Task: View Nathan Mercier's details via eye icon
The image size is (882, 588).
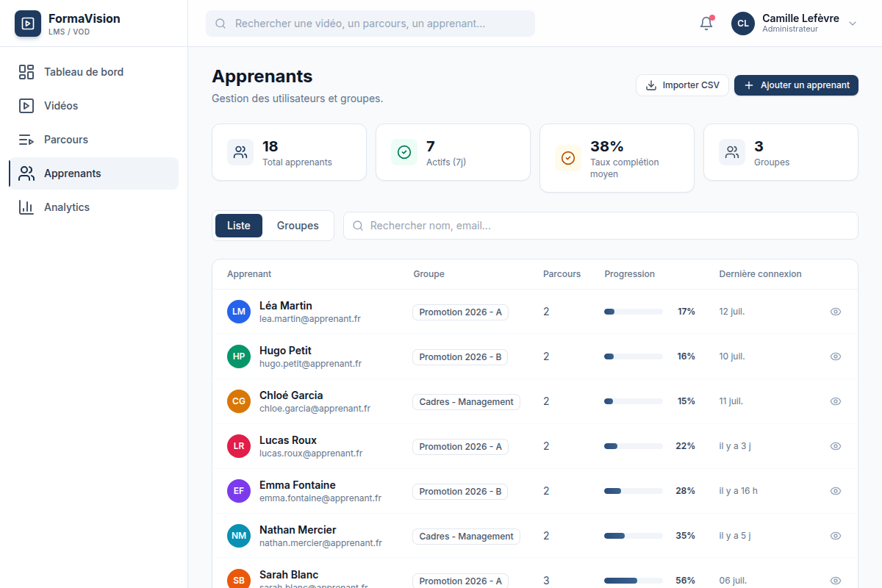Action: [836, 536]
